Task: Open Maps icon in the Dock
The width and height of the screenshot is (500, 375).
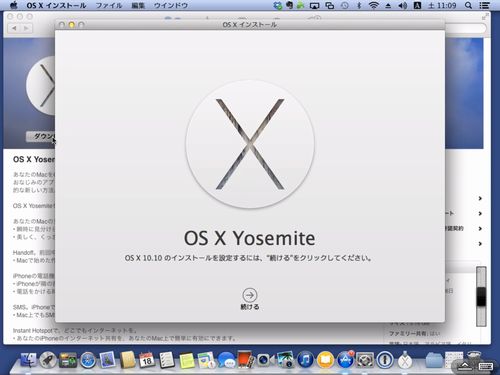Action: (206, 360)
